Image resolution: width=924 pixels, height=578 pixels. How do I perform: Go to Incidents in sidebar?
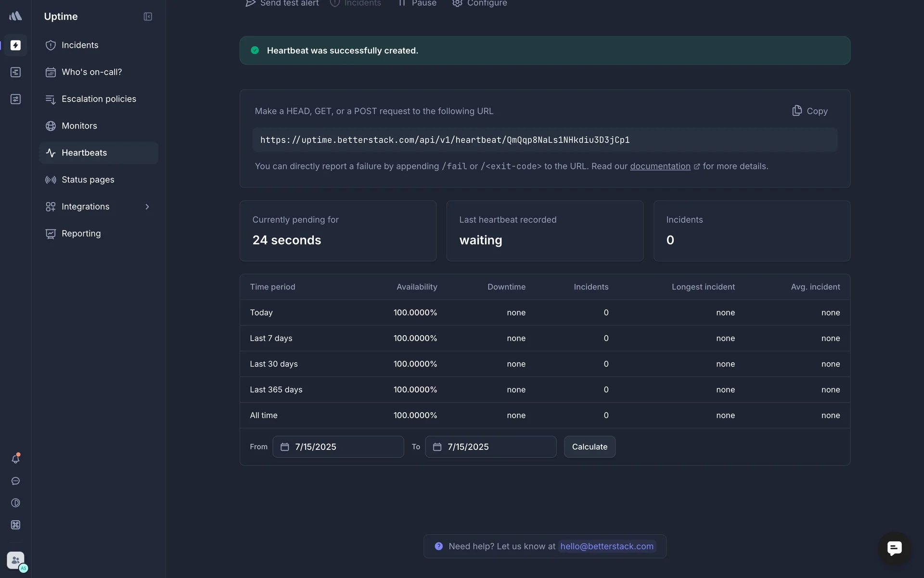coord(80,45)
